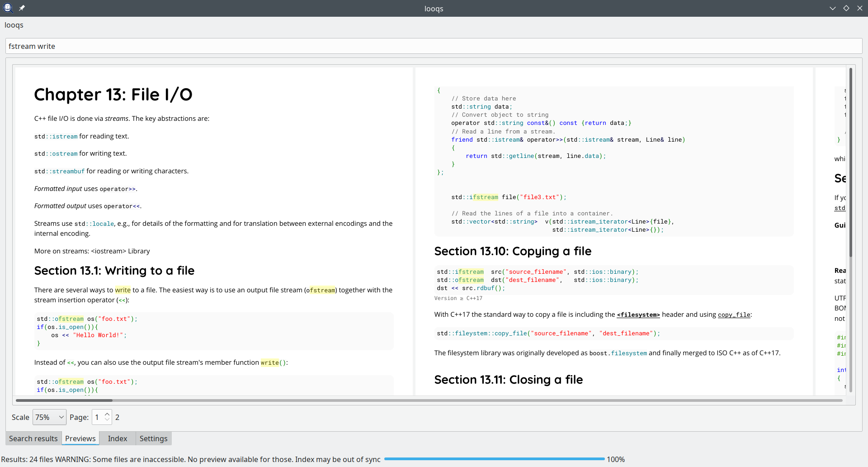Click the horizontal scrollbar under the previews
This screenshot has width=868, height=467.
pyautogui.click(x=429, y=400)
